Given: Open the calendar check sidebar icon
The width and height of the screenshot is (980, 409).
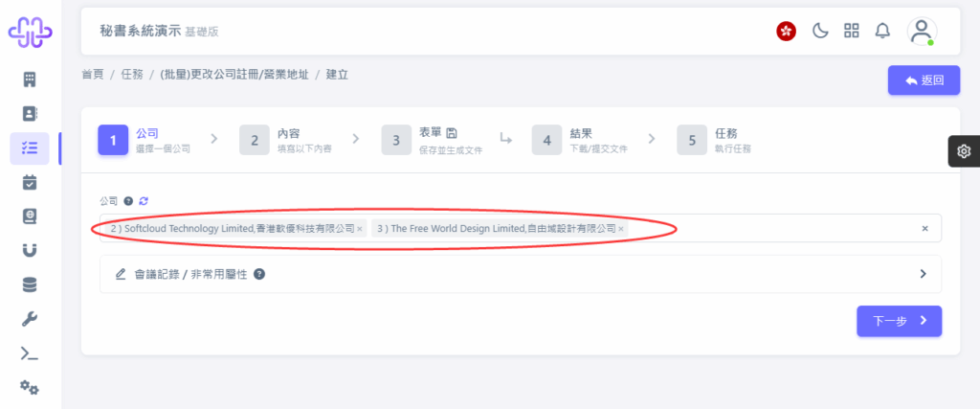Looking at the screenshot, I should click(30, 182).
